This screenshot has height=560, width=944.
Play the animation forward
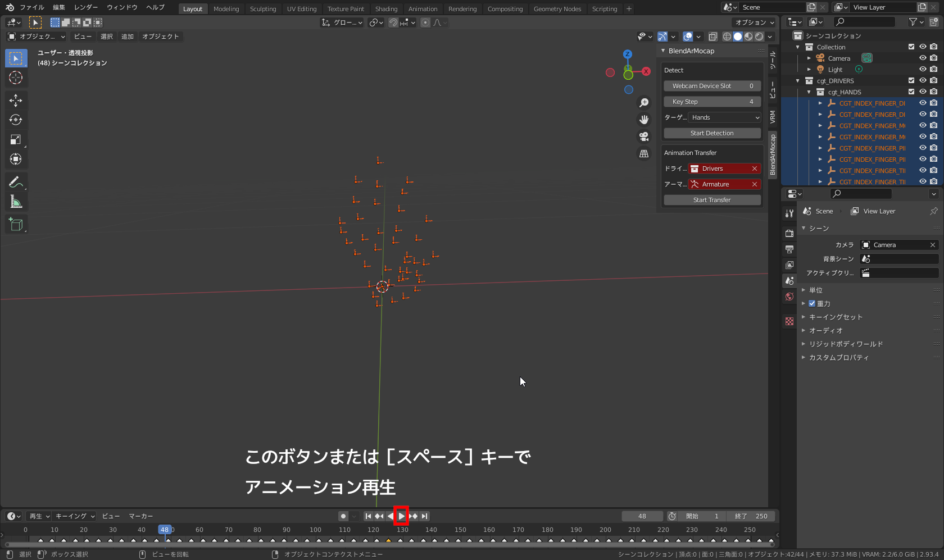[401, 516]
